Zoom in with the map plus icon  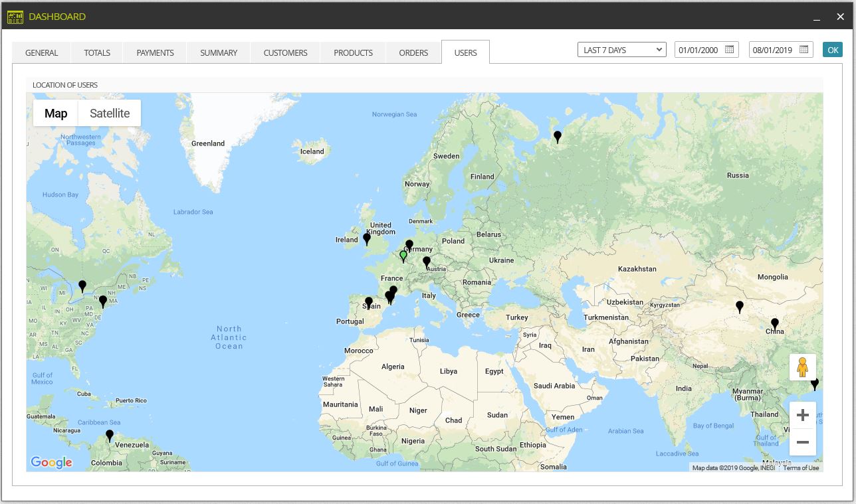click(x=802, y=415)
